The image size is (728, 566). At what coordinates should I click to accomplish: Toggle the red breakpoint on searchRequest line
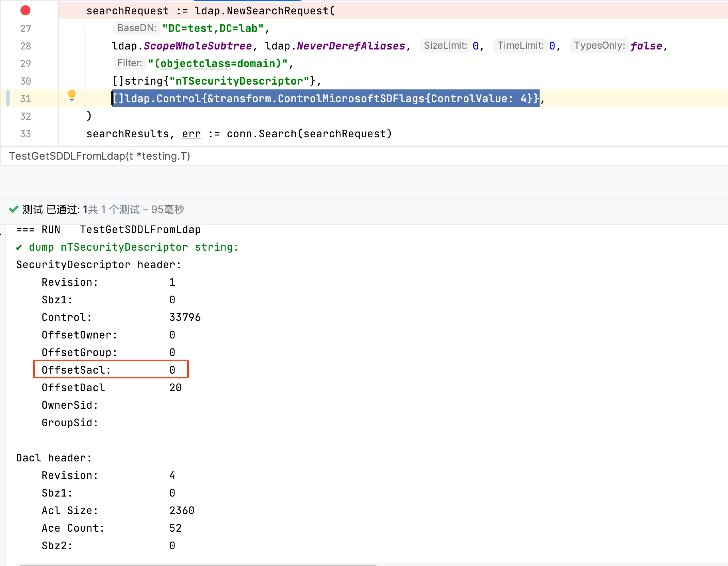pos(26,10)
